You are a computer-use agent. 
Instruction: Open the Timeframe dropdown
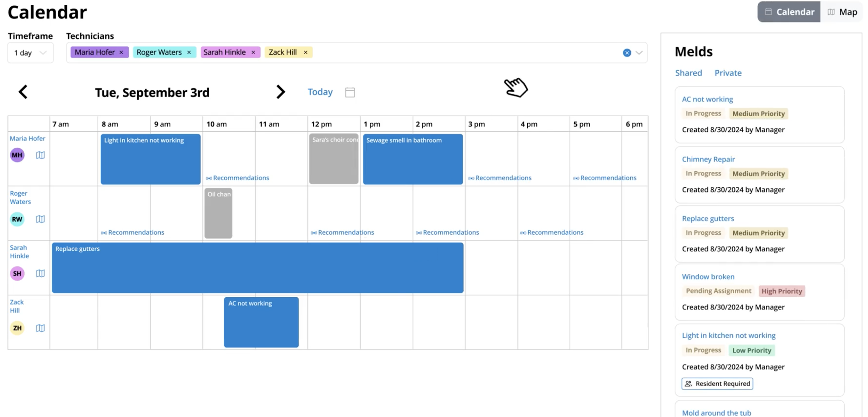point(30,53)
